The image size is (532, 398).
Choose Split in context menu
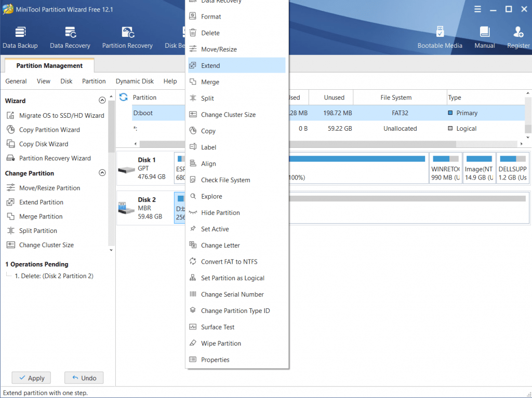pyautogui.click(x=237, y=98)
